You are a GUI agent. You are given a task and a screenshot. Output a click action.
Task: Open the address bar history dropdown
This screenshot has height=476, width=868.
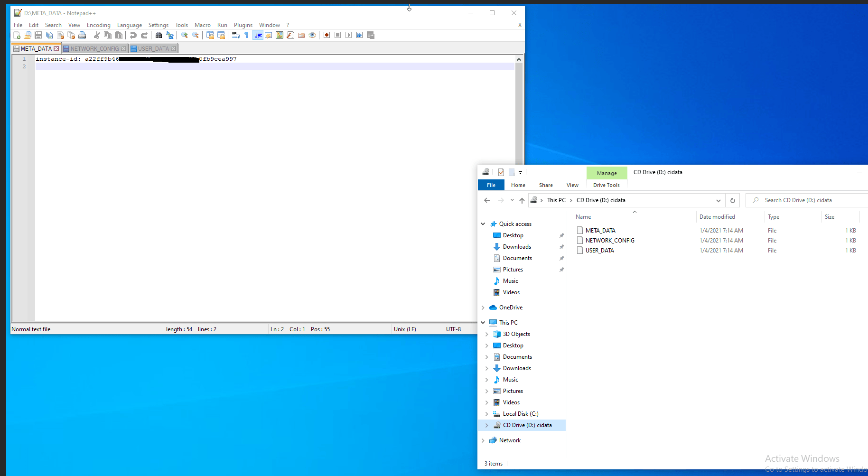(x=719, y=200)
